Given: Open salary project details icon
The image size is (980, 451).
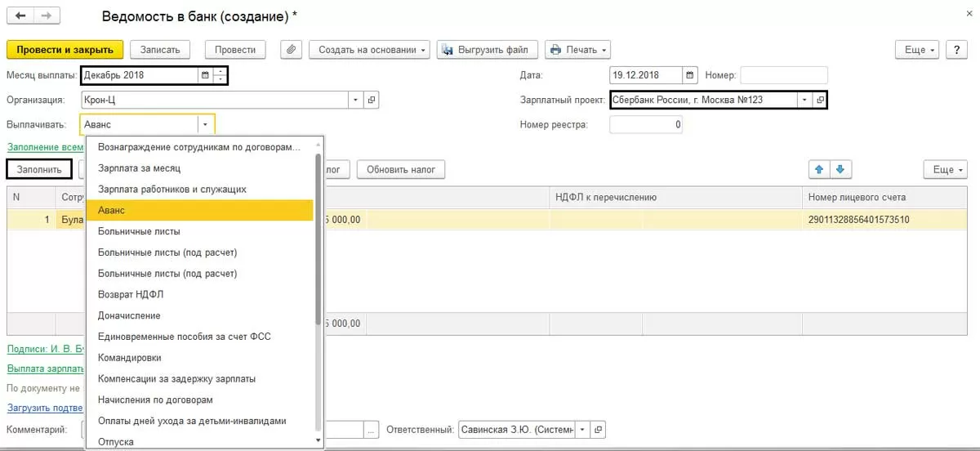Looking at the screenshot, I should point(820,100).
